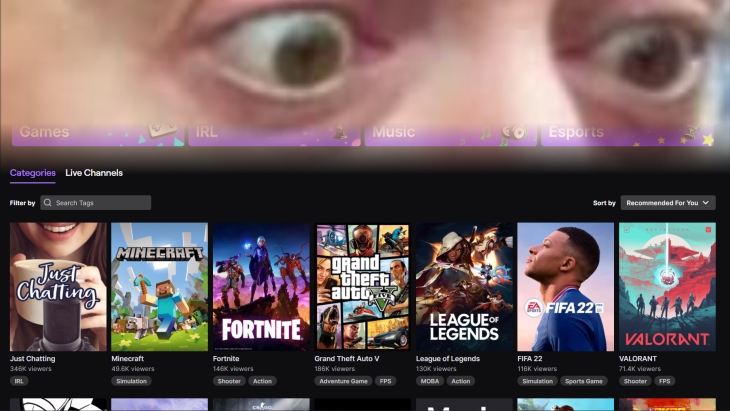Open the Games category banner
This screenshot has height=411, width=730.
tap(98, 134)
